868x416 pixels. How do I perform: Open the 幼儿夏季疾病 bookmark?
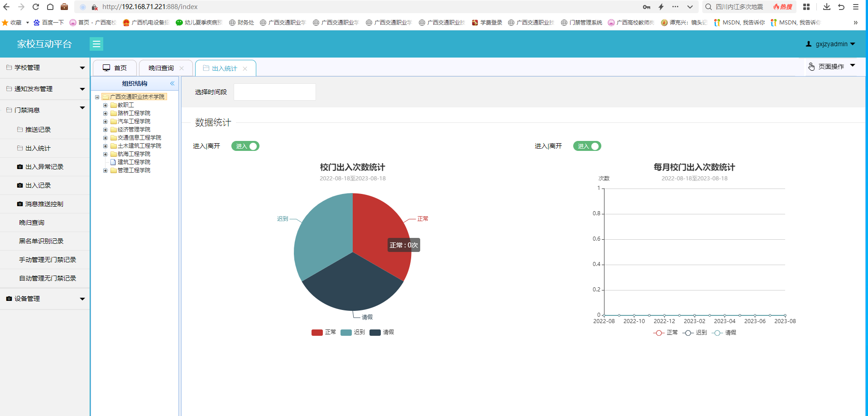click(199, 22)
